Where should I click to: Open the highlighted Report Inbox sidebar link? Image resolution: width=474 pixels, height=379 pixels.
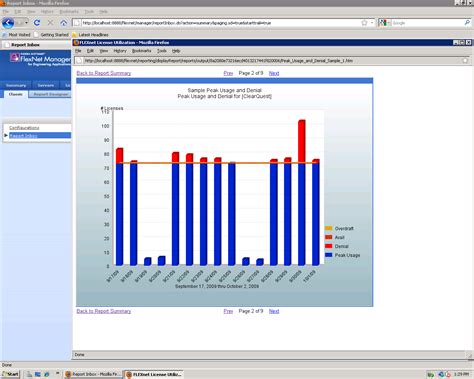point(23,136)
